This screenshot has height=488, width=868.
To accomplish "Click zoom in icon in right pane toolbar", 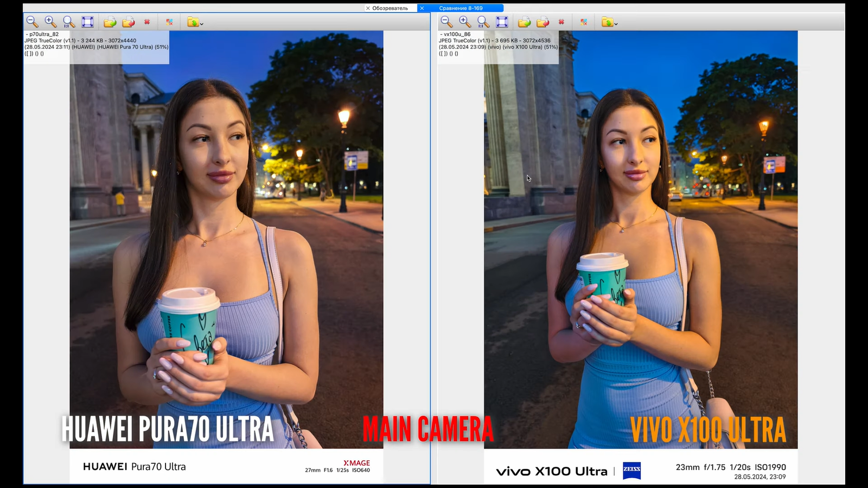I will [465, 22].
